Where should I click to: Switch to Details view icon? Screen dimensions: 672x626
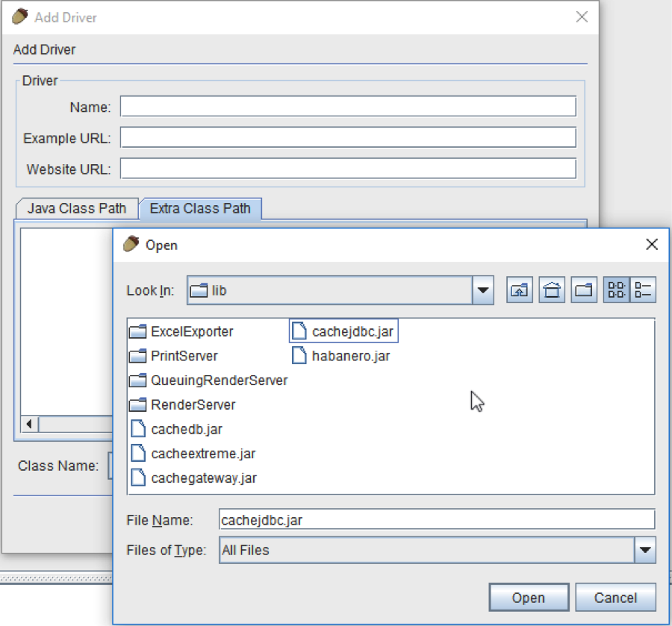643,290
